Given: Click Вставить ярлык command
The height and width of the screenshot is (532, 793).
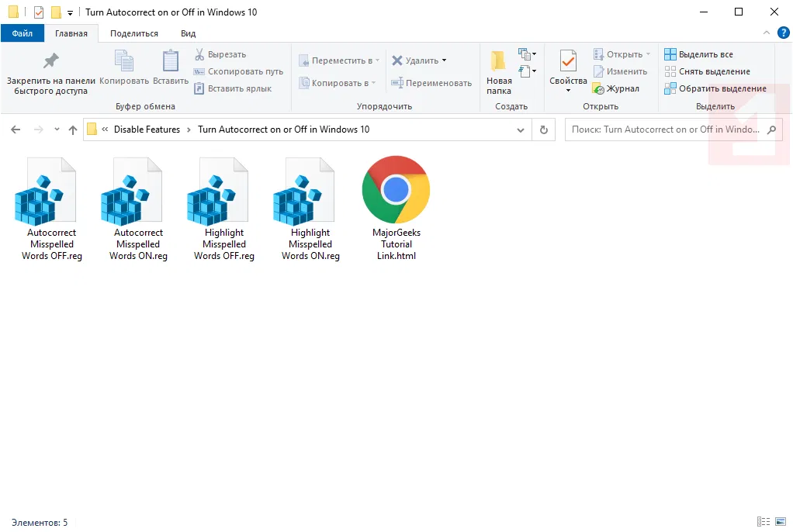Looking at the screenshot, I should tap(233, 88).
